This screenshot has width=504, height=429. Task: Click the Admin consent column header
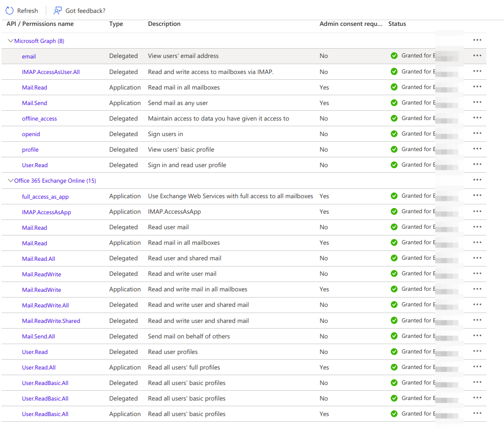click(x=351, y=24)
